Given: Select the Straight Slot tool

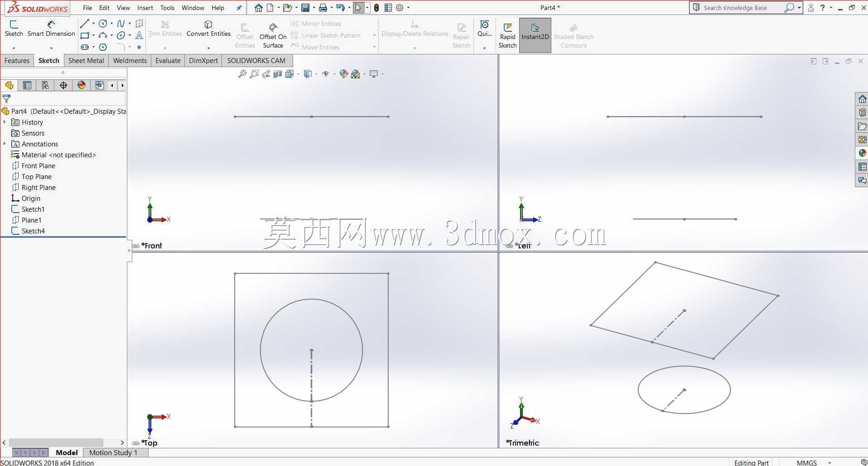Looking at the screenshot, I should tap(85, 47).
